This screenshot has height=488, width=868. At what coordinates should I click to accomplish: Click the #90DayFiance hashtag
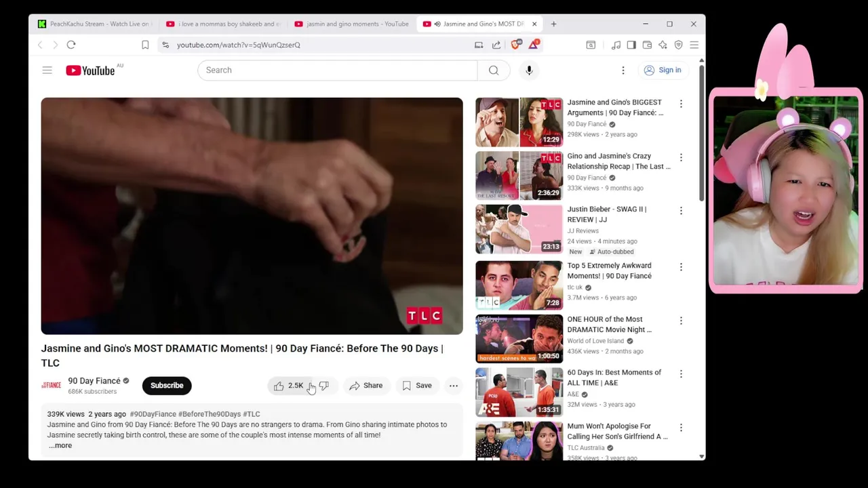153,414
